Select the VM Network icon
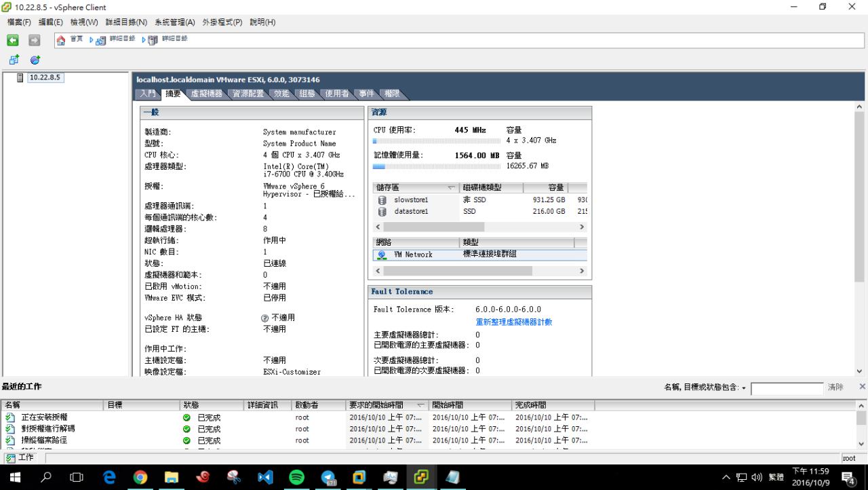Image resolution: width=868 pixels, height=490 pixels. tap(382, 255)
